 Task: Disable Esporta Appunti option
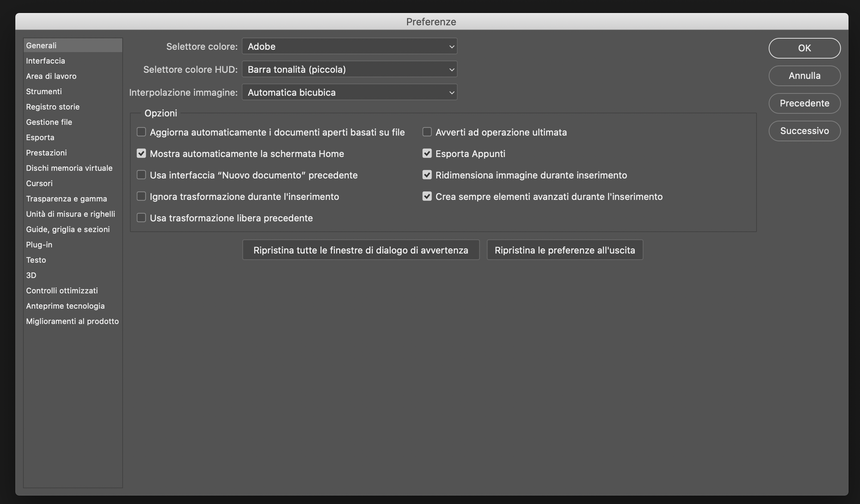click(x=427, y=154)
